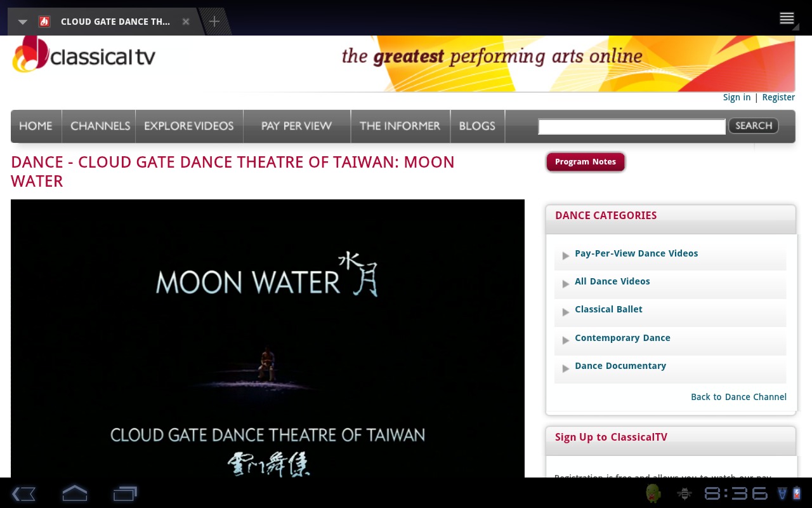Open Classical Ballet category link

tap(608, 309)
